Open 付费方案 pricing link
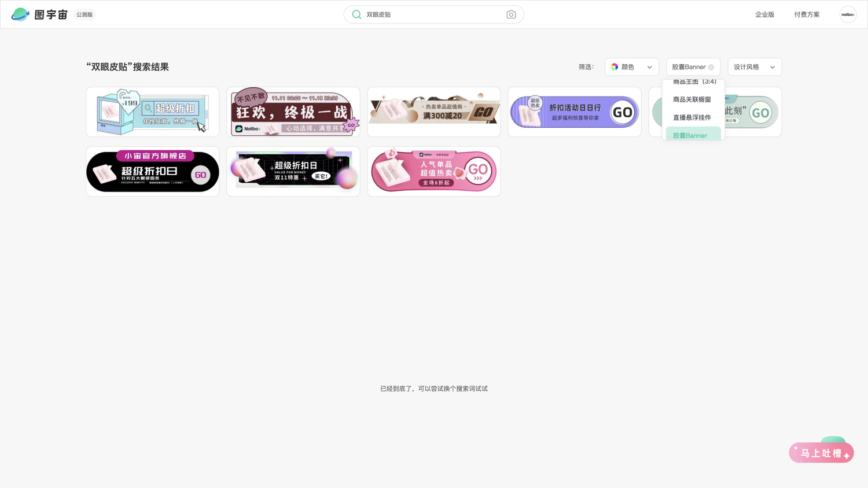 pos(807,14)
